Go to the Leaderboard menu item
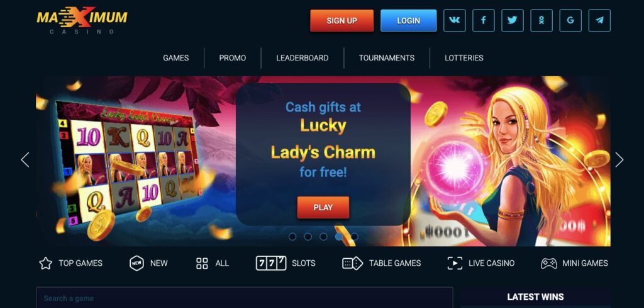 pyautogui.click(x=303, y=58)
